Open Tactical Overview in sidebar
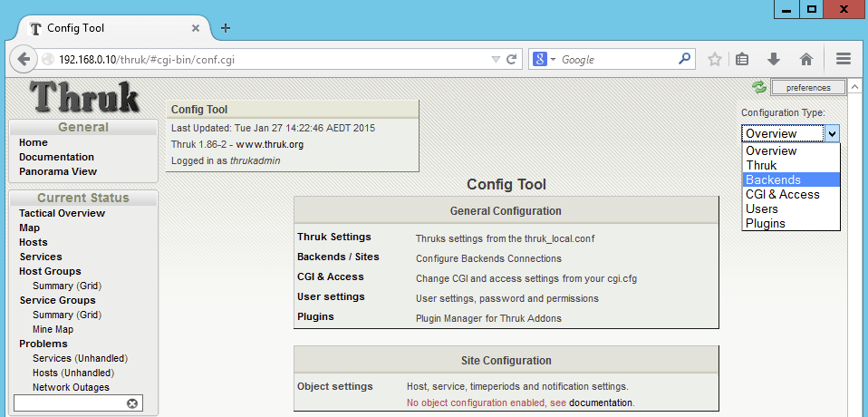 (x=62, y=213)
